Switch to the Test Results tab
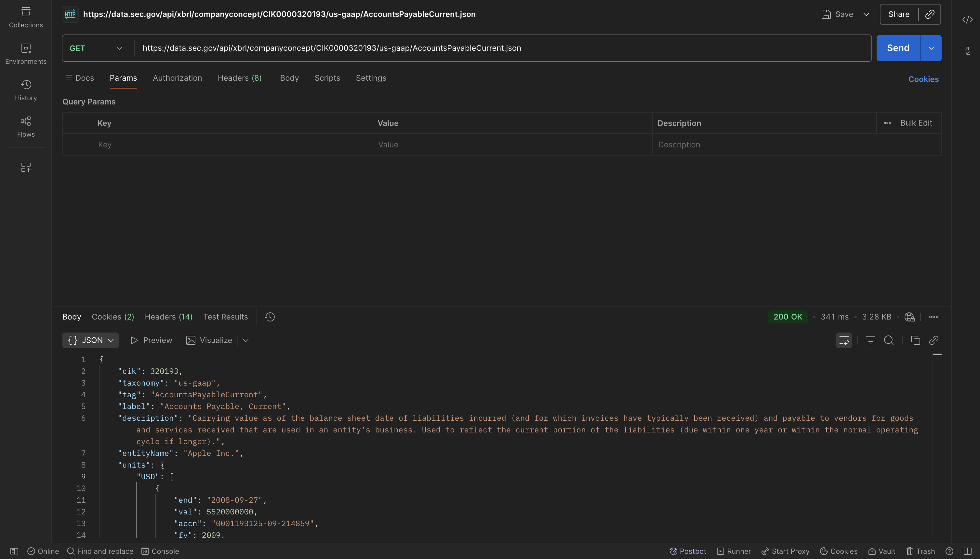The width and height of the screenshot is (980, 559). pos(226,317)
